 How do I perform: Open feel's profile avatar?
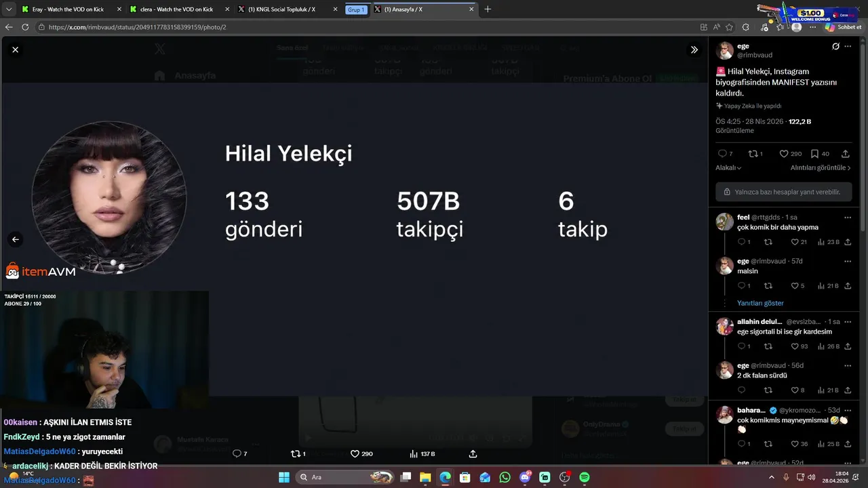[725, 222]
